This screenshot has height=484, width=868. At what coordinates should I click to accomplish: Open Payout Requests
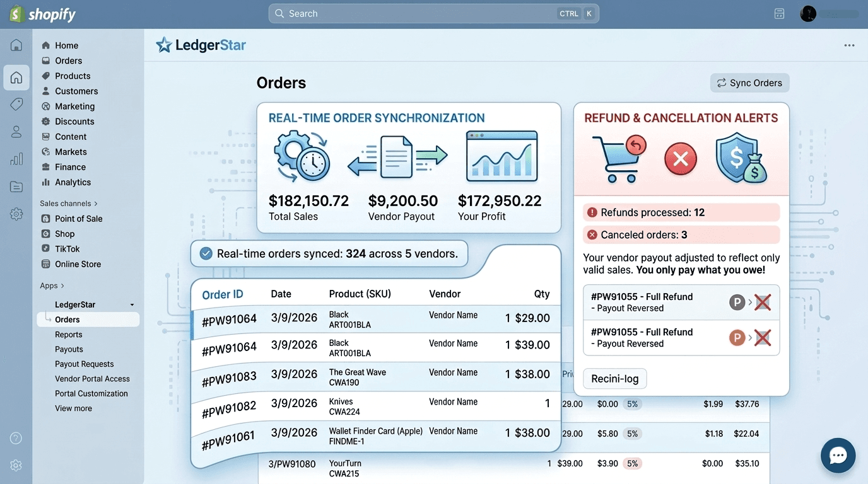tap(85, 364)
